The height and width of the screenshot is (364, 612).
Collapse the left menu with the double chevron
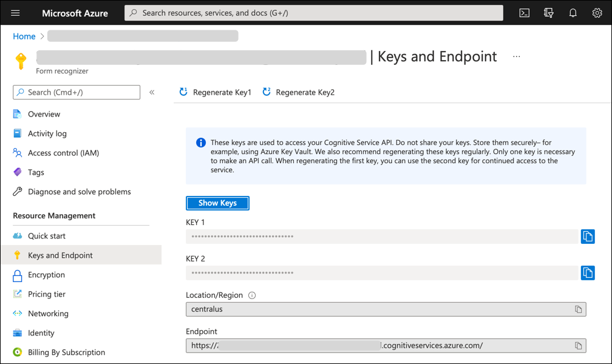(152, 92)
